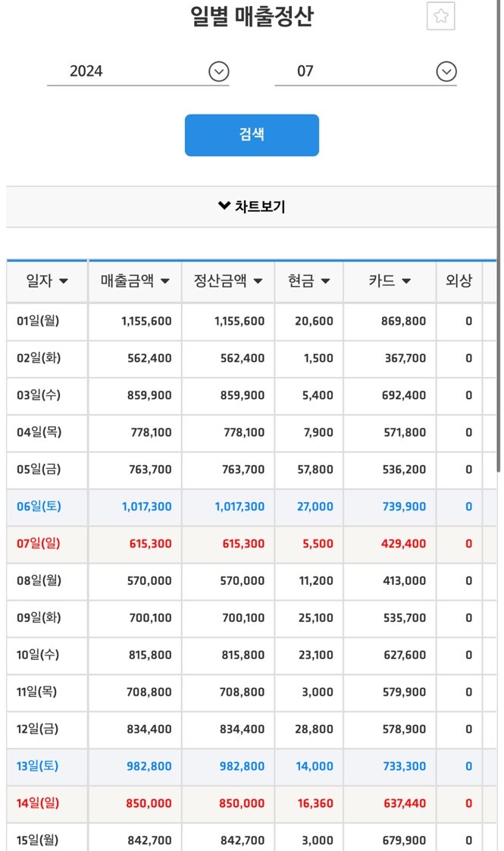Click the 07 month input field
504x851 pixels.
click(352, 72)
